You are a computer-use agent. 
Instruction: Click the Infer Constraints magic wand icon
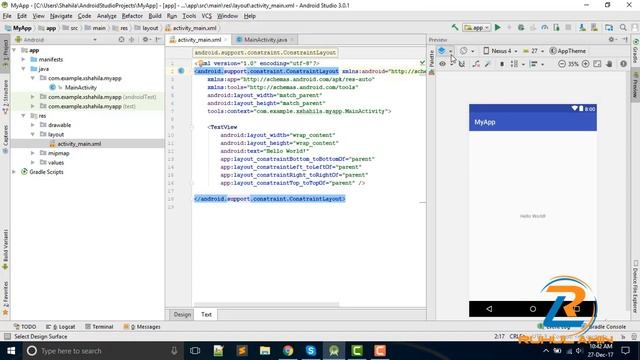tap(488, 64)
